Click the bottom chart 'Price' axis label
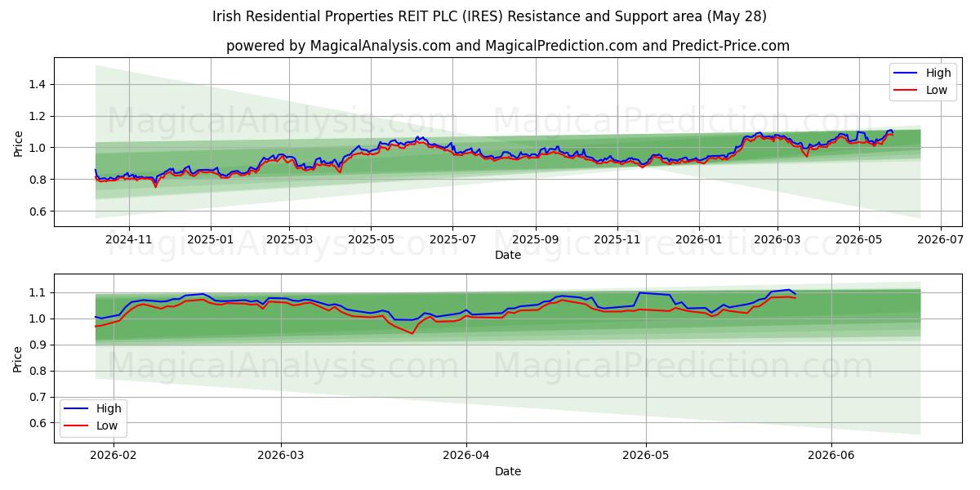Image resolution: width=980 pixels, height=490 pixels. tap(19, 359)
